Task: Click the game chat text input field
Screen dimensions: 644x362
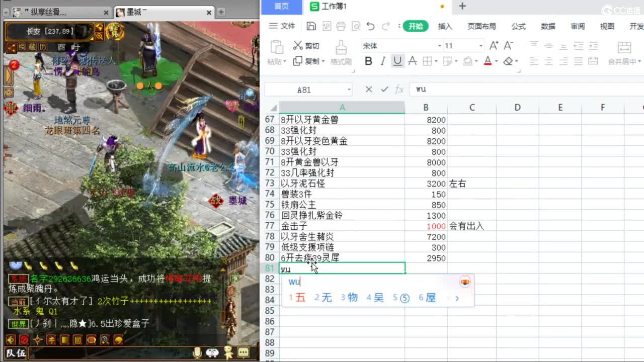Action: point(110,353)
